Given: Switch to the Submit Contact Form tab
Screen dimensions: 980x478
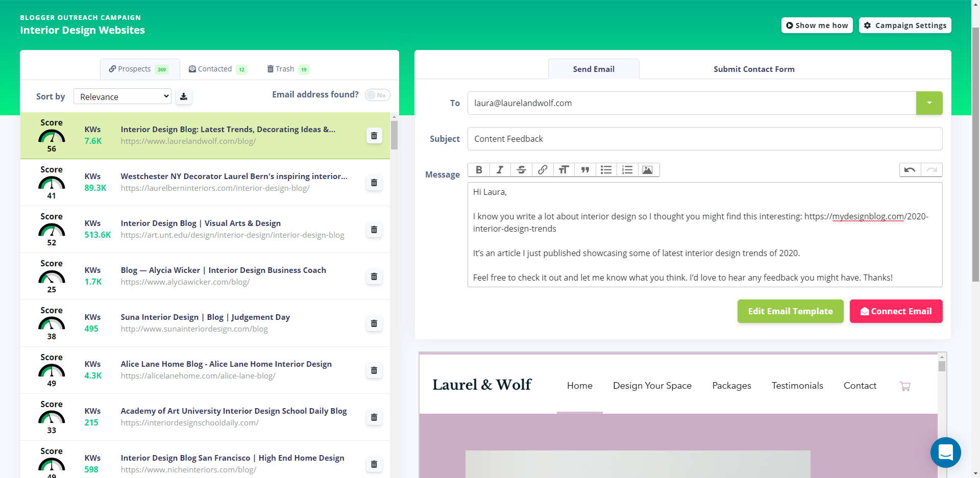Looking at the screenshot, I should [754, 69].
